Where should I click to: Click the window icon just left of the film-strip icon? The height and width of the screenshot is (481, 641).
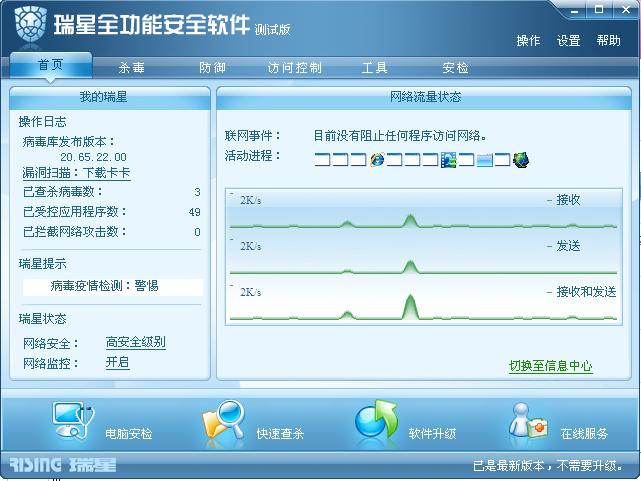pyautogui.click(x=430, y=159)
